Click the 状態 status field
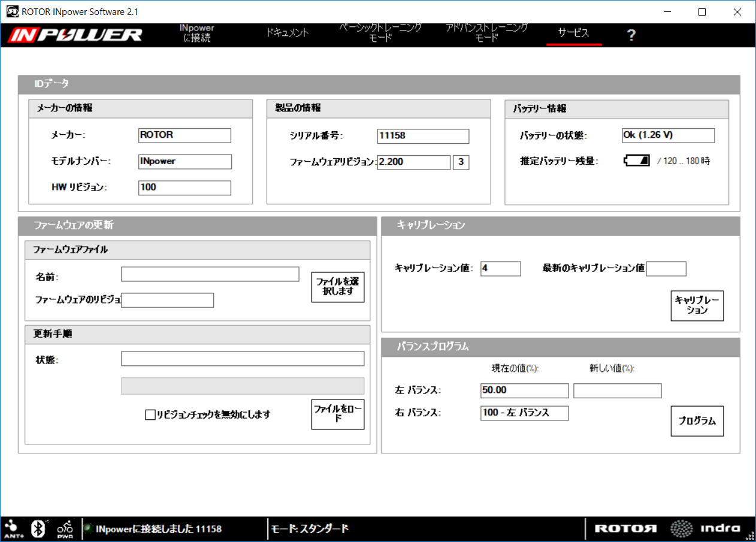Image resolution: width=756 pixels, height=542 pixels. point(243,359)
